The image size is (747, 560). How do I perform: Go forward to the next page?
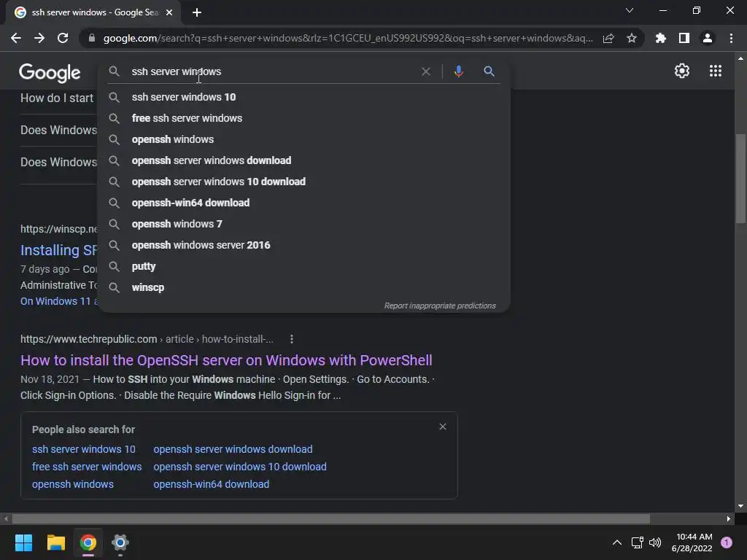(39, 38)
